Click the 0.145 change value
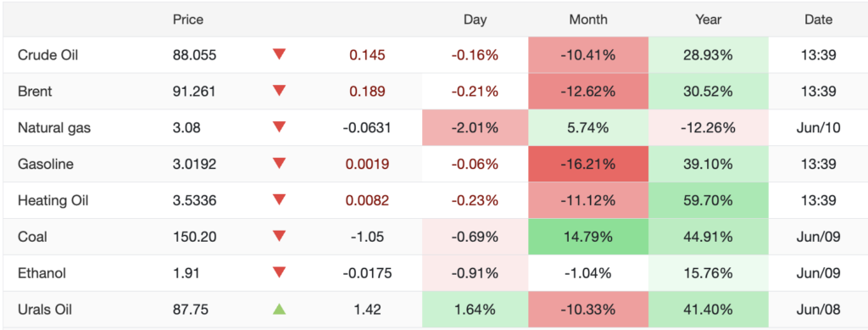 click(367, 55)
